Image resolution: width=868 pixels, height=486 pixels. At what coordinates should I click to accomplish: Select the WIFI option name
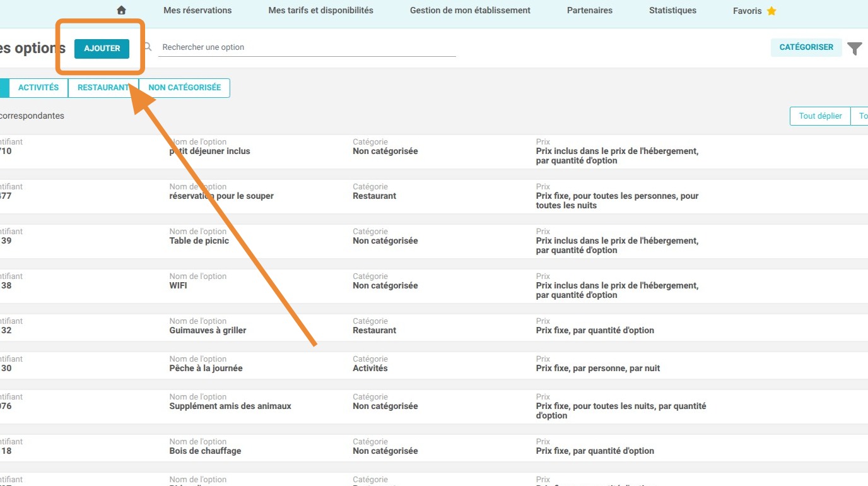pyautogui.click(x=179, y=285)
